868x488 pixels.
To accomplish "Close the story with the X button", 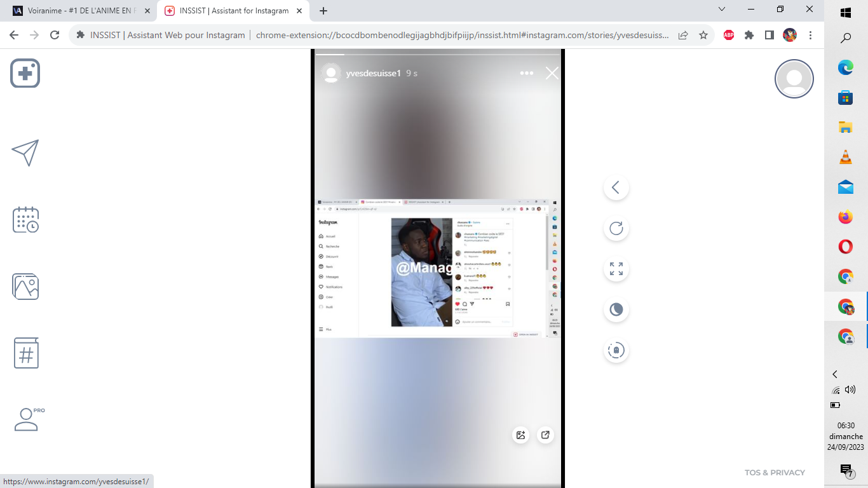I will [x=552, y=73].
